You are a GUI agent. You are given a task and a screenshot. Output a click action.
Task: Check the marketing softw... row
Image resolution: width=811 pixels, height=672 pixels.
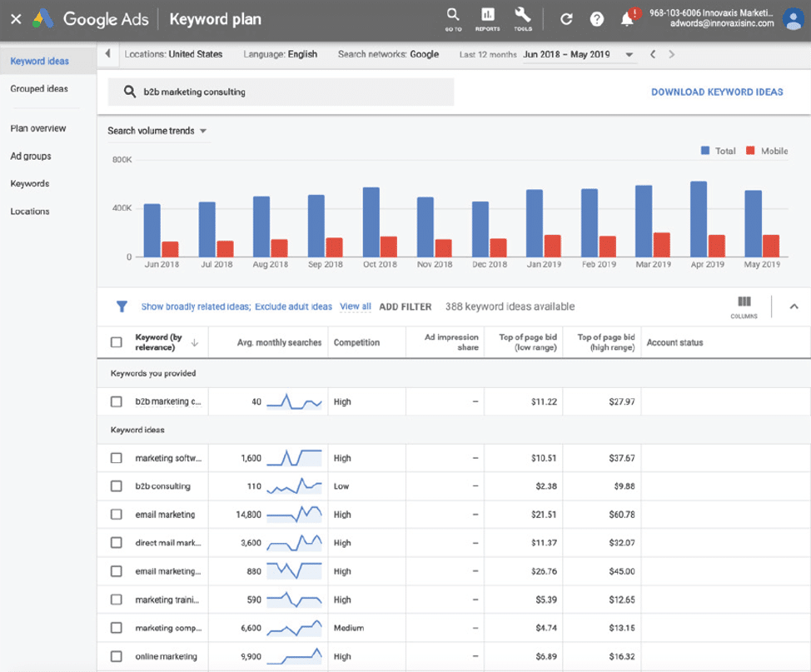117,458
